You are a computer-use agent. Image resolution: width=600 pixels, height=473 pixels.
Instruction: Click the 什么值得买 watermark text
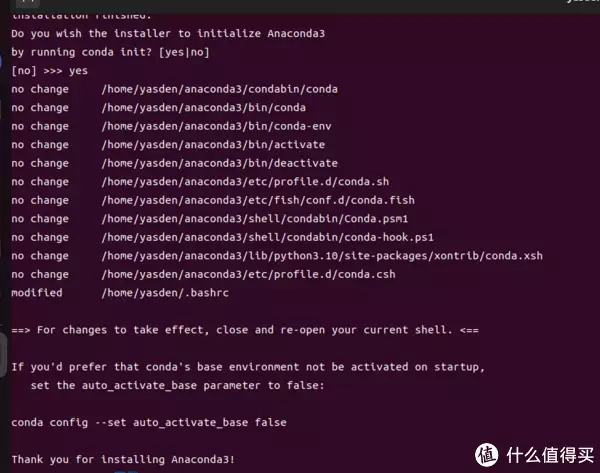click(550, 455)
